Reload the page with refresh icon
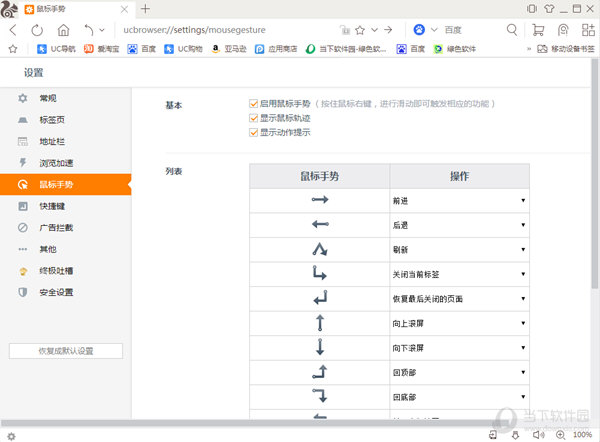 pos(37,30)
